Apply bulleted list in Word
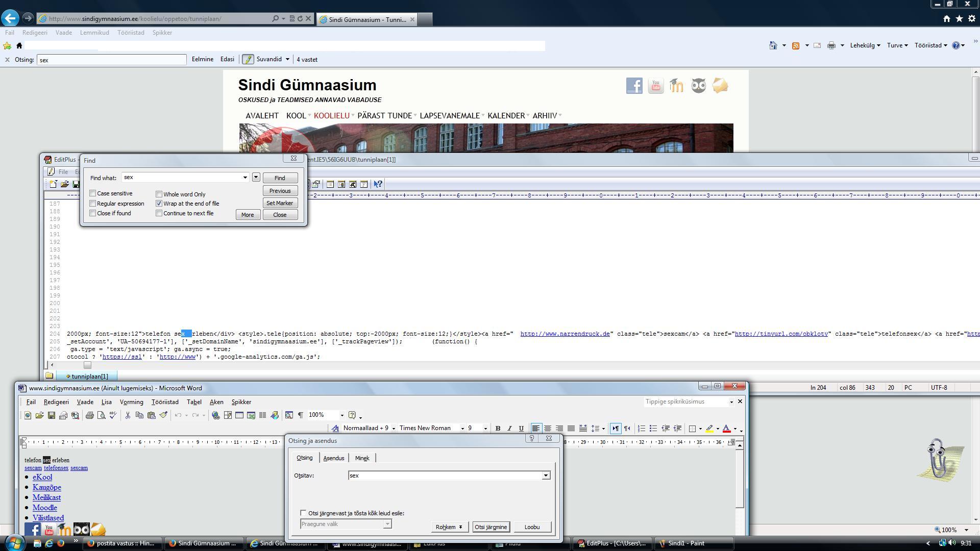The width and height of the screenshot is (980, 551). 653,429
